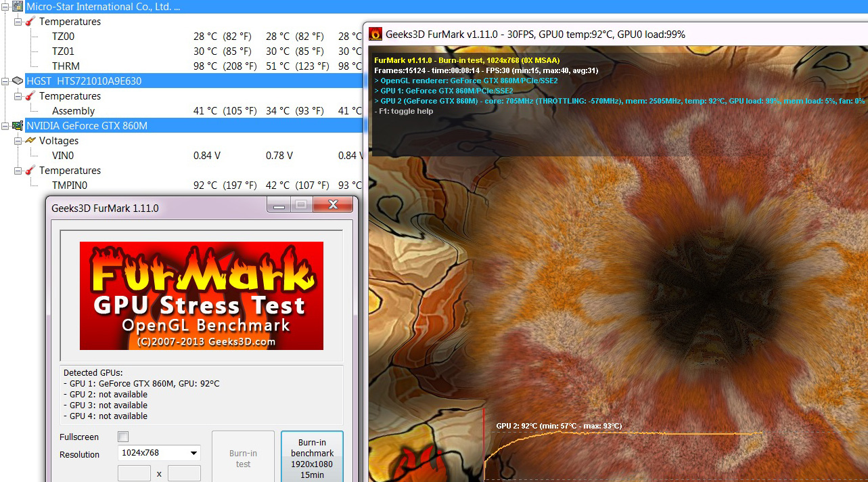Viewport: 868px width, 482px height.
Task: Click the GPU 2: not available line
Action: 106,395
